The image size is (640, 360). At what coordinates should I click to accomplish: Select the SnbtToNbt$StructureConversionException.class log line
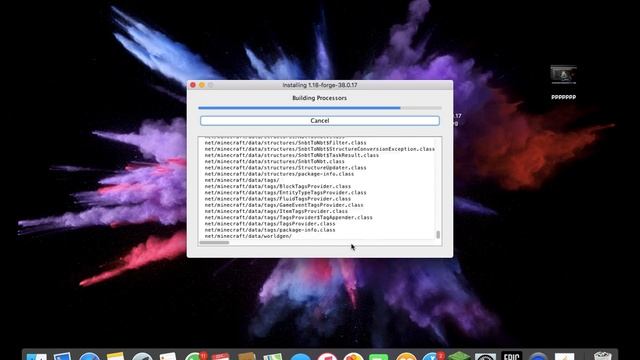coord(320,149)
